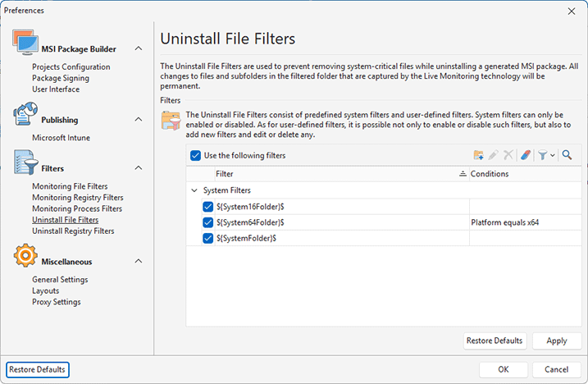The width and height of the screenshot is (588, 384).
Task: Go to Monitoring File Filters
Action: pos(70,186)
